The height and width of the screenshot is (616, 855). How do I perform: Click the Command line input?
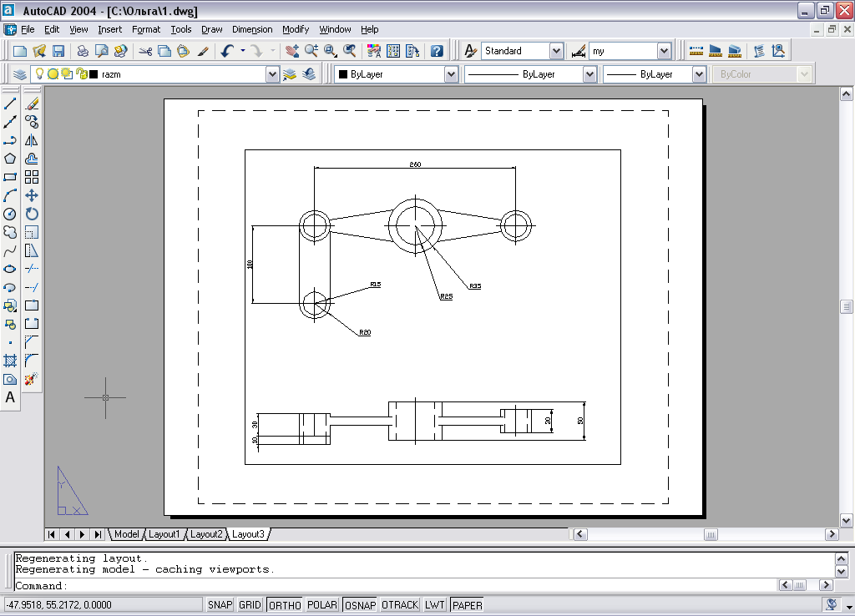click(395, 585)
